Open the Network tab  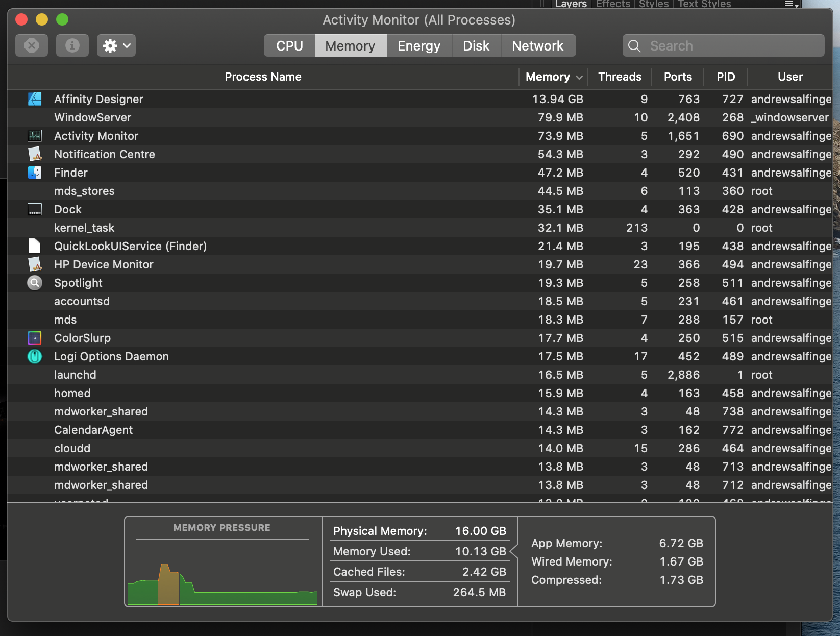(x=538, y=46)
